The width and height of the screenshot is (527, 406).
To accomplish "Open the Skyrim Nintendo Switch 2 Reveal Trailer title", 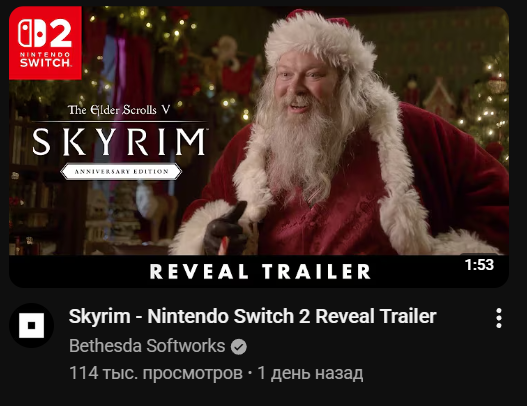I will [x=252, y=316].
